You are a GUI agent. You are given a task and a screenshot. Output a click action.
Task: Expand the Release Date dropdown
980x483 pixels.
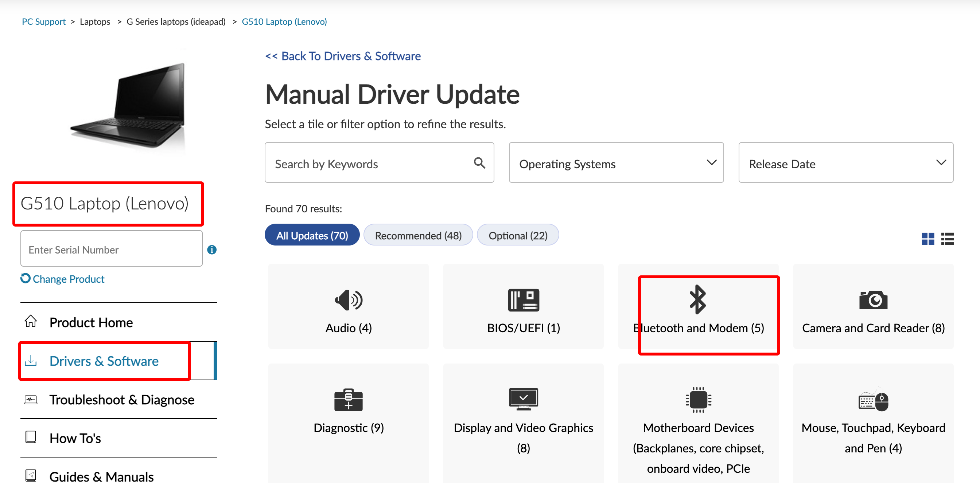pos(846,163)
